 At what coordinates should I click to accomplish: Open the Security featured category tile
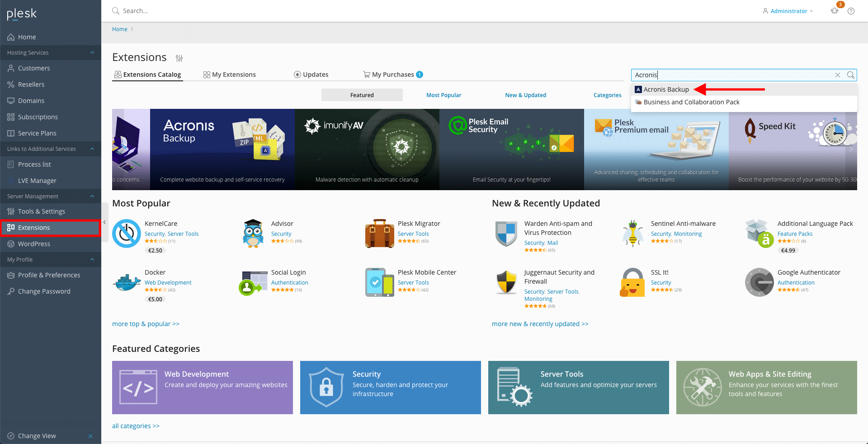pos(391,388)
